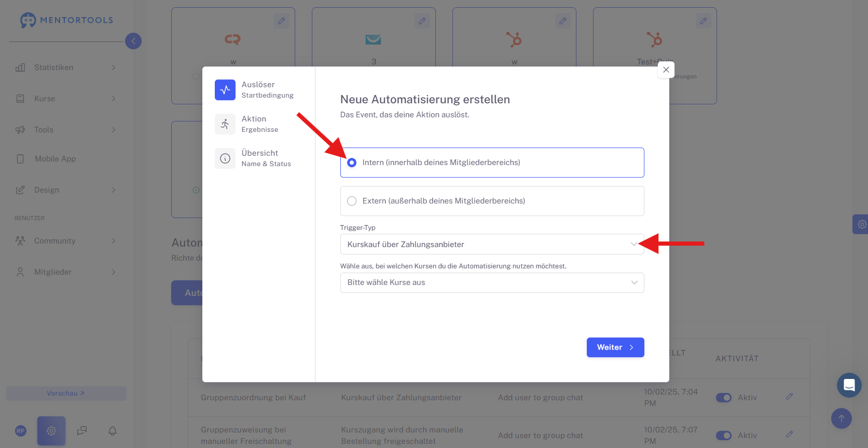The image size is (868, 448).
Task: Click the Weiter button
Action: (615, 347)
